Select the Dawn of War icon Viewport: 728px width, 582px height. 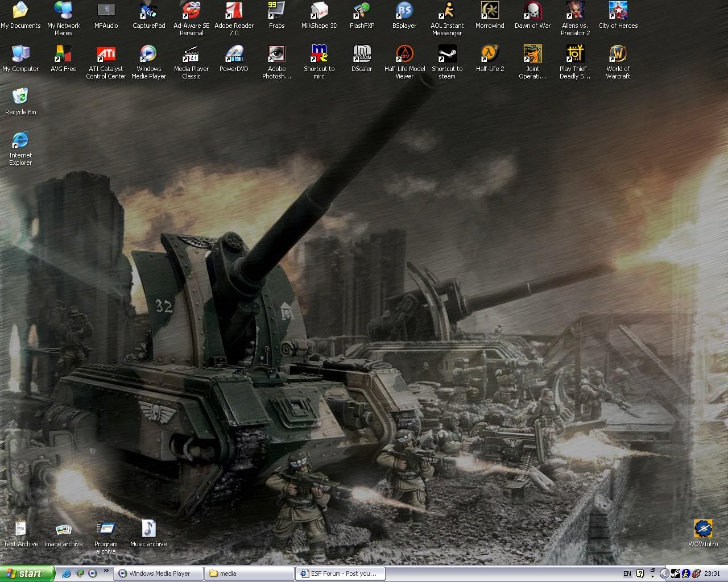pyautogui.click(x=532, y=15)
